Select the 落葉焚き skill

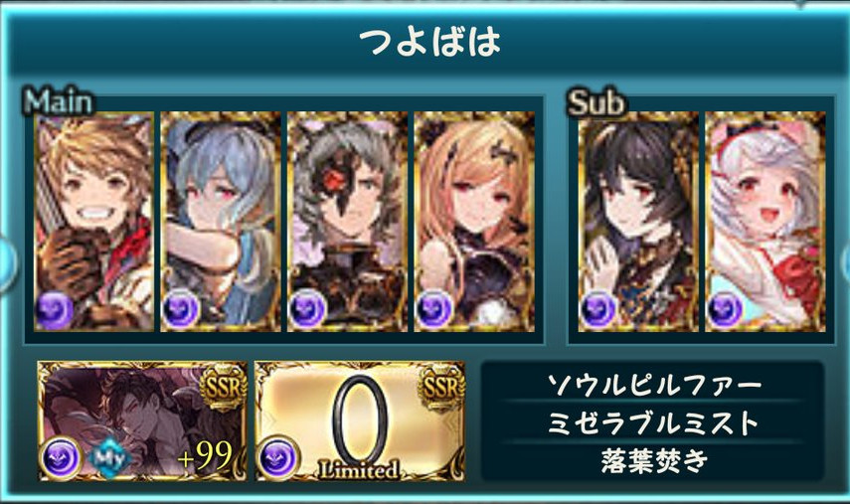click(x=654, y=460)
